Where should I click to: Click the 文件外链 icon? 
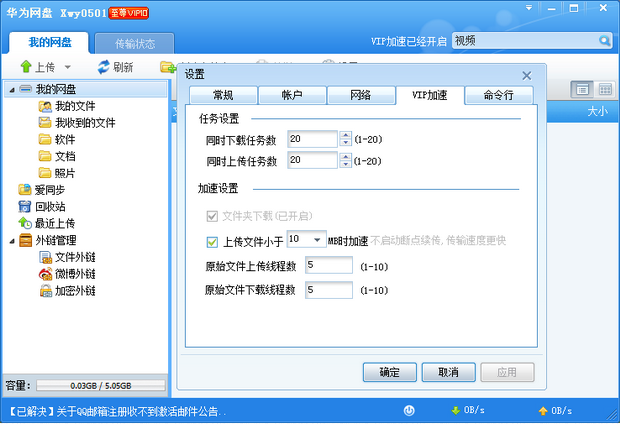[x=45, y=257]
